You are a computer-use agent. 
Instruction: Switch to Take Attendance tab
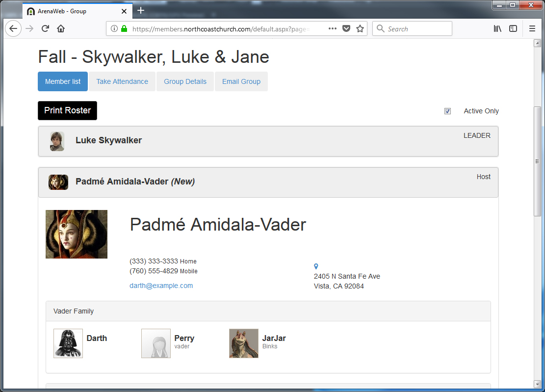tap(122, 81)
